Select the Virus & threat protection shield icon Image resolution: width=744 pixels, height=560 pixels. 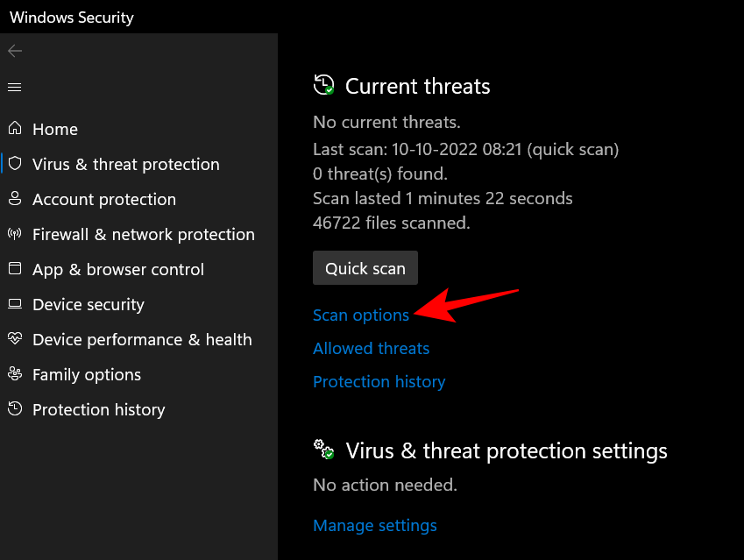15,164
